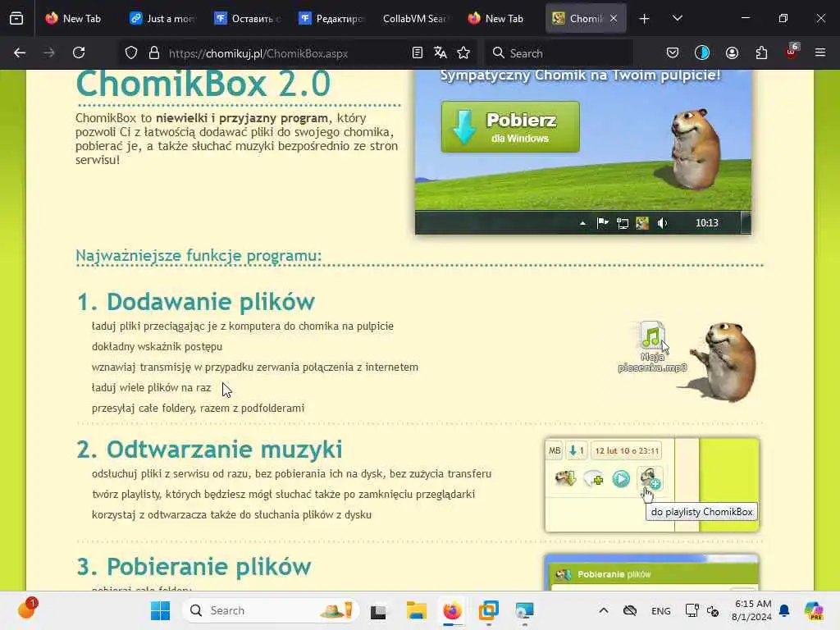Switch to the first New Tab tab
This screenshot has width=840, height=630.
coord(73,19)
